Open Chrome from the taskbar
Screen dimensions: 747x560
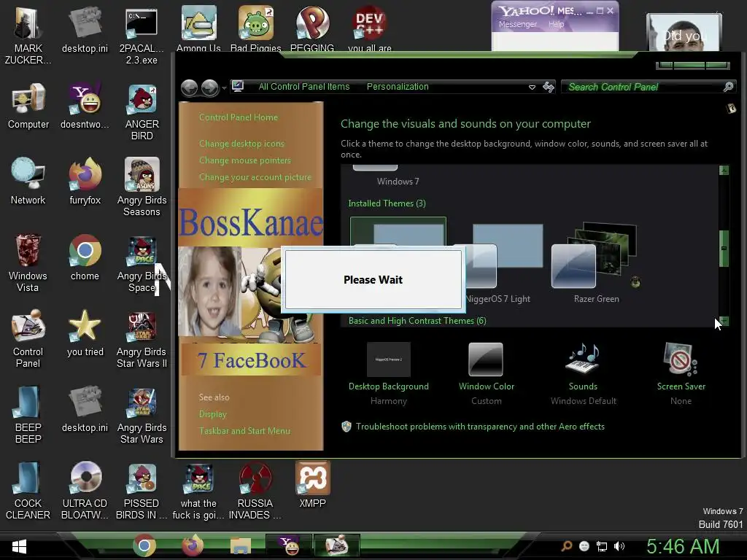[x=144, y=545]
